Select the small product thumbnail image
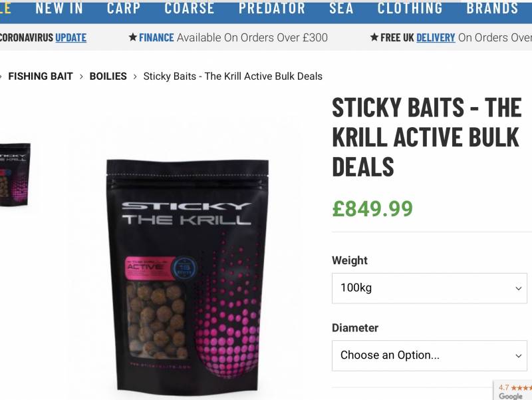 pos(15,174)
